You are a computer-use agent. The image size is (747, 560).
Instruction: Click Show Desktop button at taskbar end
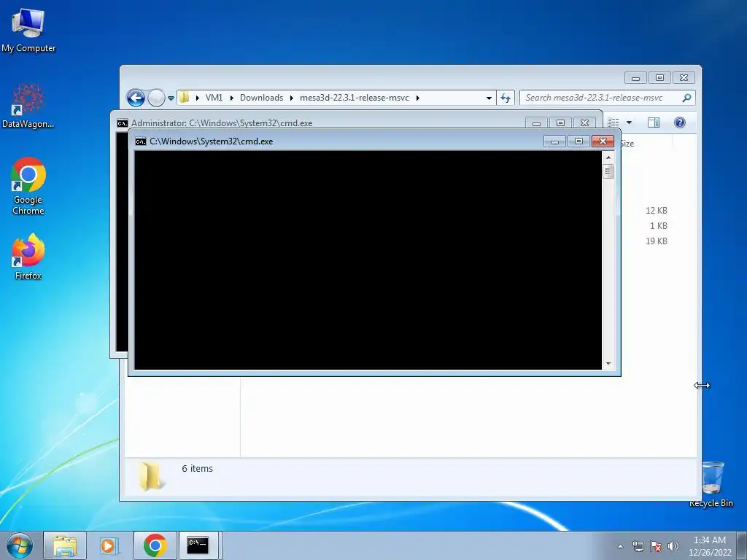(742, 545)
